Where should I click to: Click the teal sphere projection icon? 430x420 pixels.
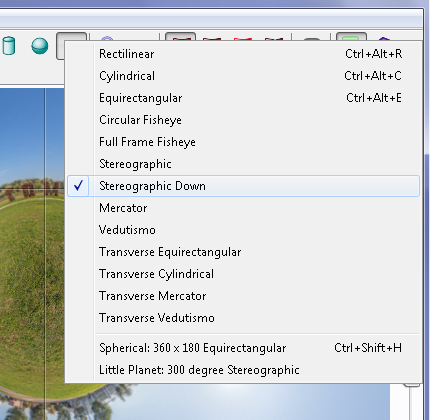pos(40,46)
